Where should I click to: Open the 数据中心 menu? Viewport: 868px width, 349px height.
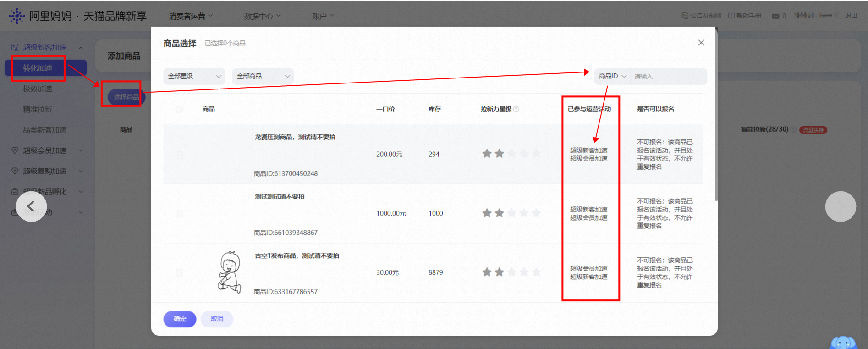point(262,16)
